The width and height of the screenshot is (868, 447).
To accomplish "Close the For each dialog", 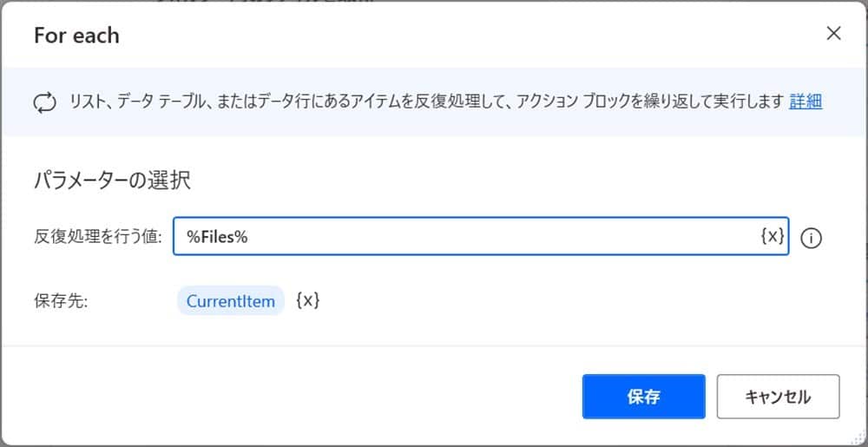I will 833,34.
